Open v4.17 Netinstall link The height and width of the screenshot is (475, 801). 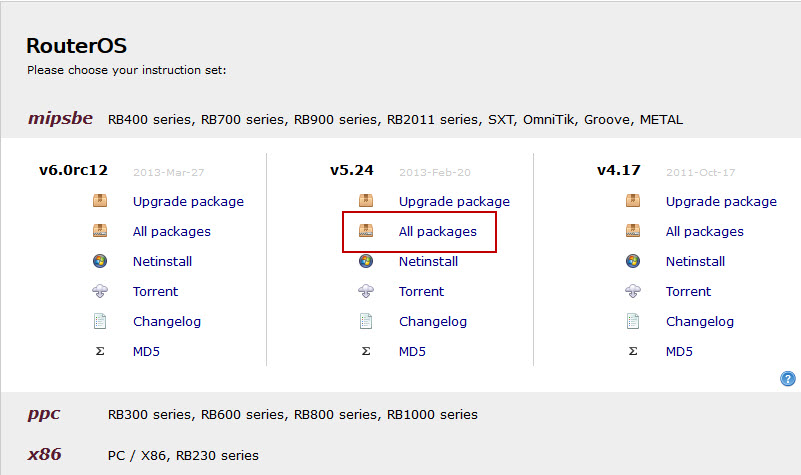point(695,262)
